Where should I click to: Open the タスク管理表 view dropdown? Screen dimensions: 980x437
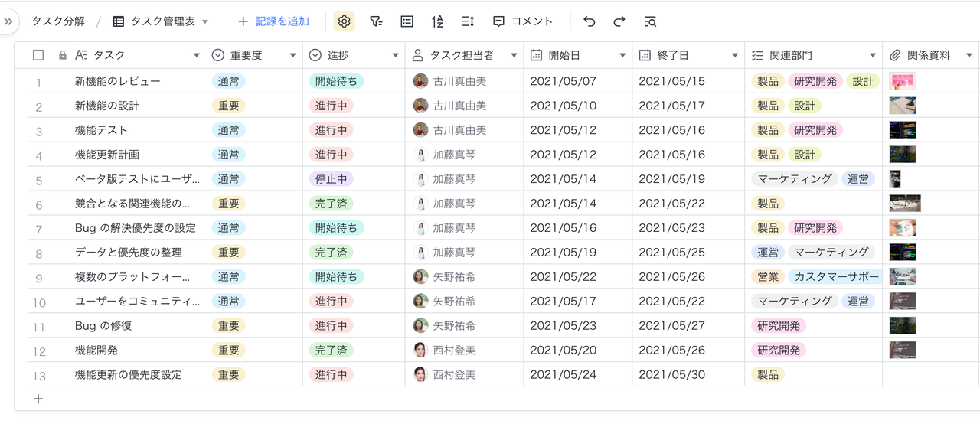[x=205, y=22]
